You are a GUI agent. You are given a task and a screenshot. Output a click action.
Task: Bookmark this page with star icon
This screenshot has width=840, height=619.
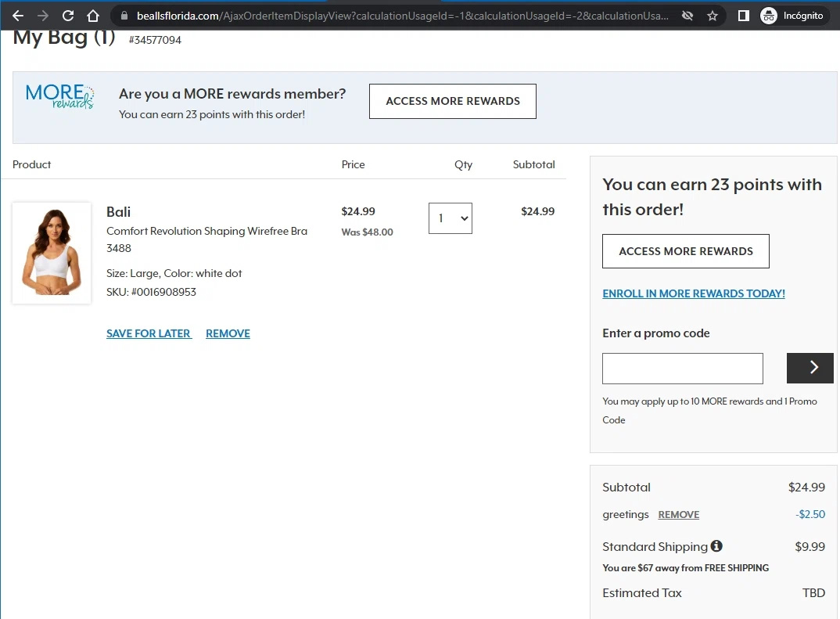tap(713, 16)
